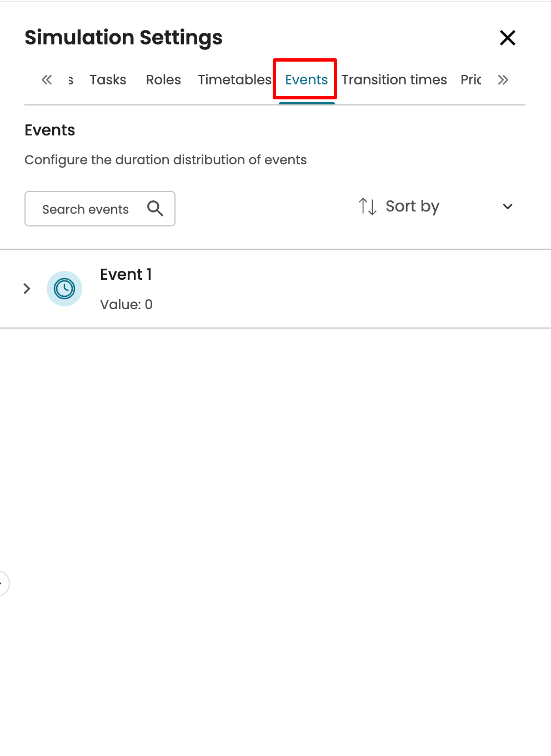Viewport: 551px width, 756px height.
Task: Select the Events tab
Action: click(306, 80)
